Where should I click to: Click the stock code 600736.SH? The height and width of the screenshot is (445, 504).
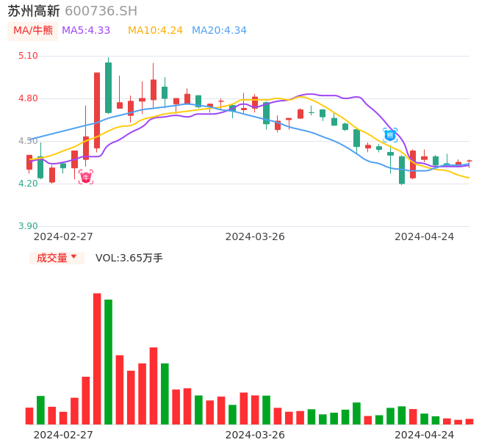click(x=101, y=11)
